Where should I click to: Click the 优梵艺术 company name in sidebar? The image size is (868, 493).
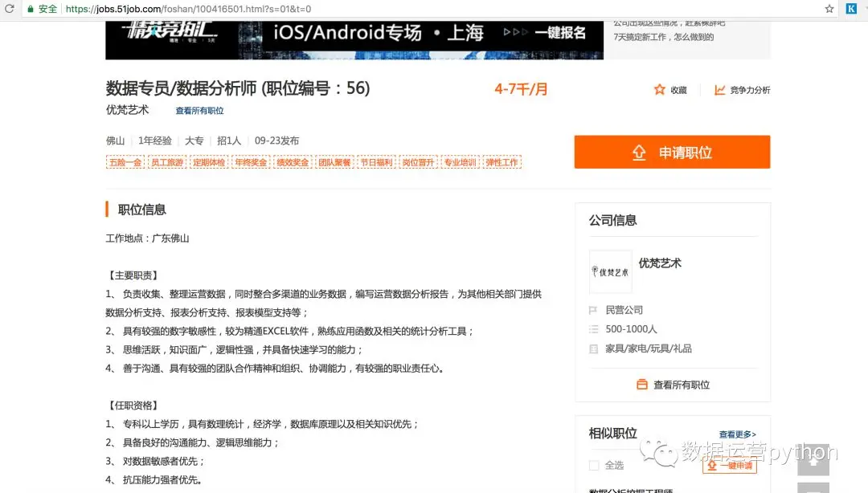point(660,263)
